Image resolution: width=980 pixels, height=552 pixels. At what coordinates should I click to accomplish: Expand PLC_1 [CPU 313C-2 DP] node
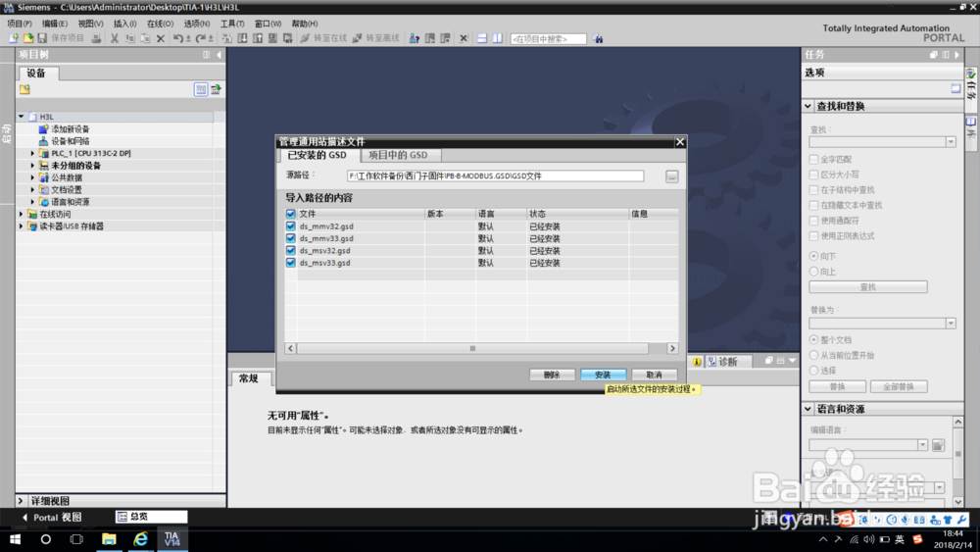point(32,153)
